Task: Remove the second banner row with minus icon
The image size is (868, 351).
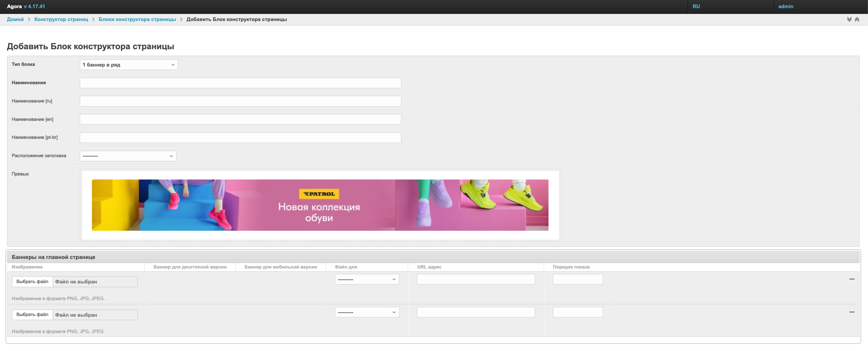Action: [852, 312]
